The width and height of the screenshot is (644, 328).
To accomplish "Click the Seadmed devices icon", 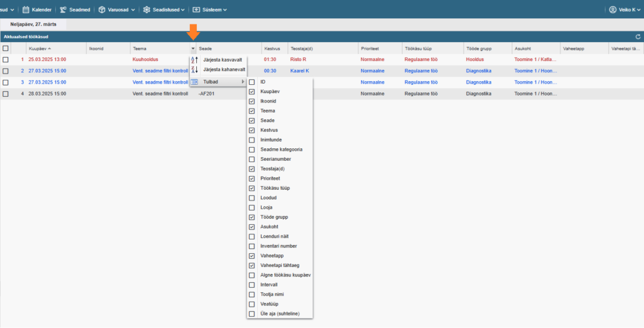I will coord(64,9).
